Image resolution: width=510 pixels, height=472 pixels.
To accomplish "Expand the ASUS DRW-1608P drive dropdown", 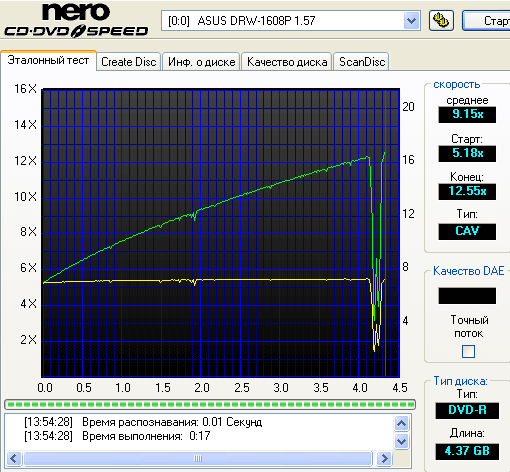I will pos(412,21).
